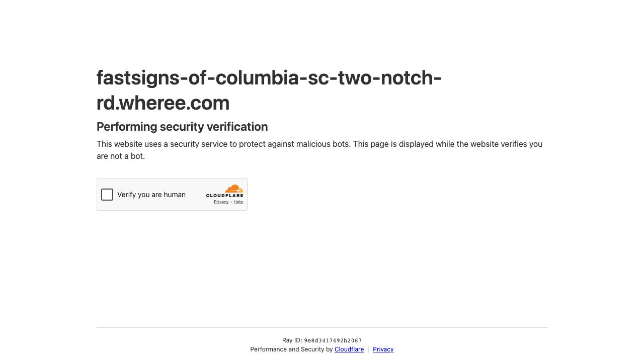
Task: Open the footer Privacy link
Action: [x=383, y=349]
